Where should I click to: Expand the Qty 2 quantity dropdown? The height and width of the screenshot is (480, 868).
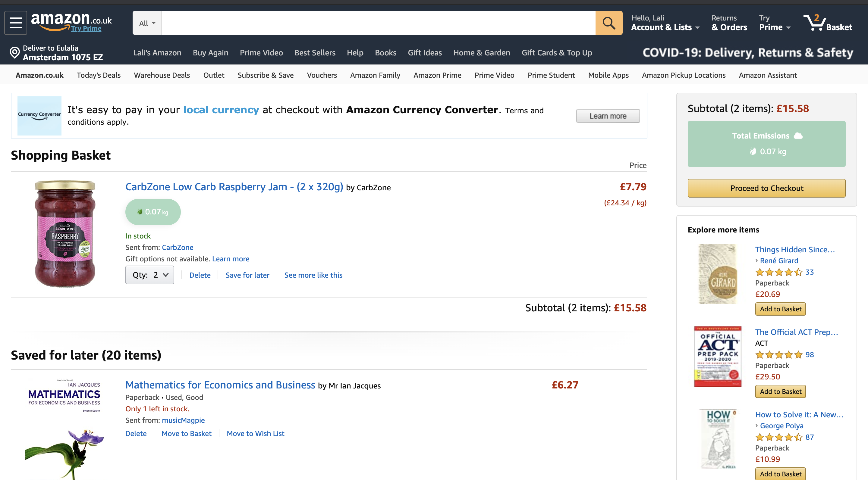149,275
